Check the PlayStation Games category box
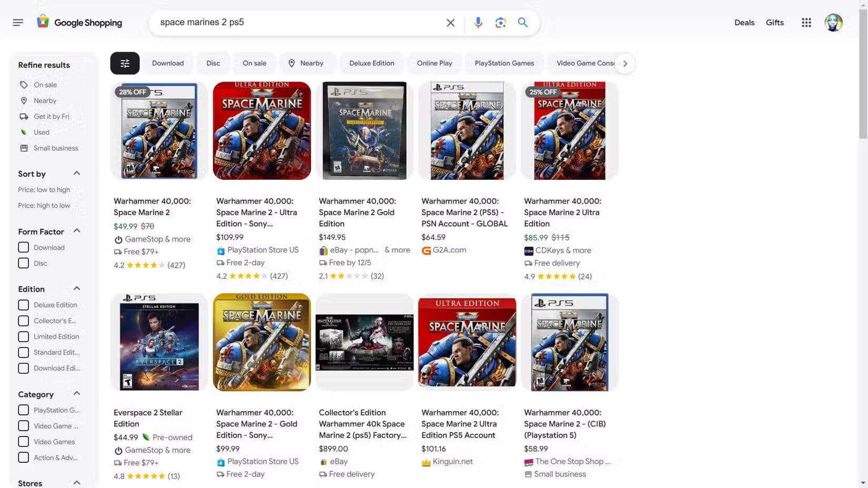The width and height of the screenshot is (868, 488). click(24, 410)
